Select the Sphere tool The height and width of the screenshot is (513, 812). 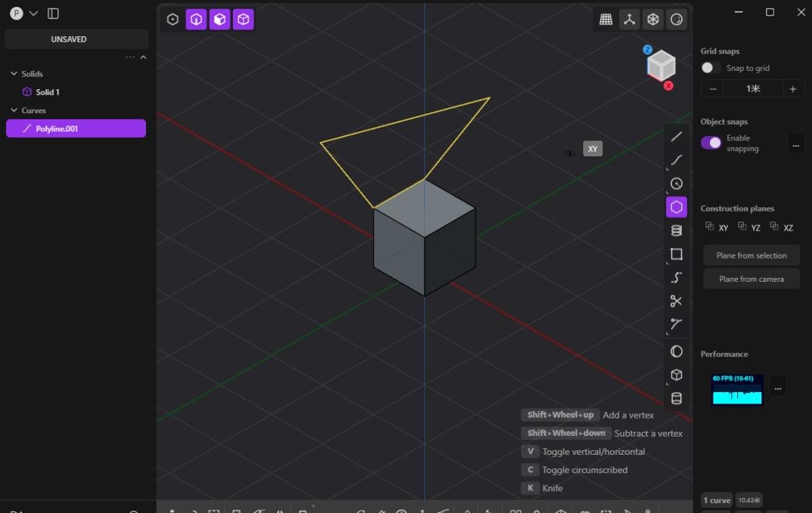point(677,351)
